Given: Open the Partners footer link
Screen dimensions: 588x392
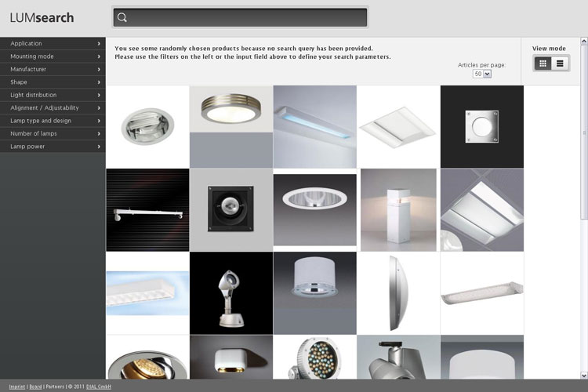Looking at the screenshot, I should pyautogui.click(x=55, y=387).
